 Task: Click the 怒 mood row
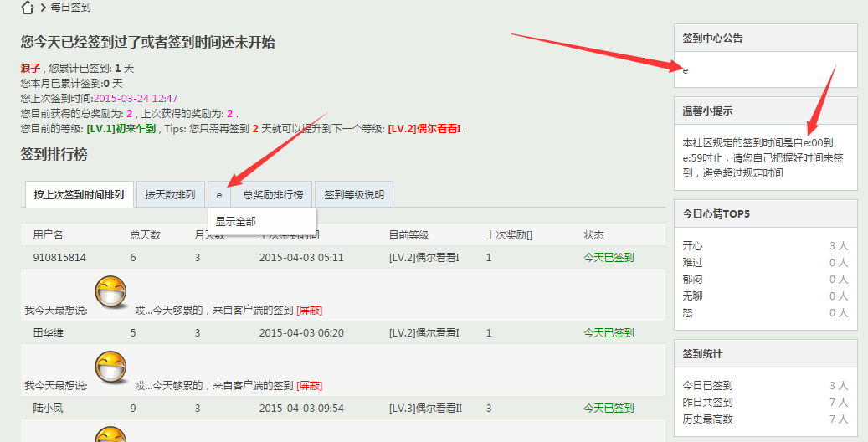[x=765, y=313]
